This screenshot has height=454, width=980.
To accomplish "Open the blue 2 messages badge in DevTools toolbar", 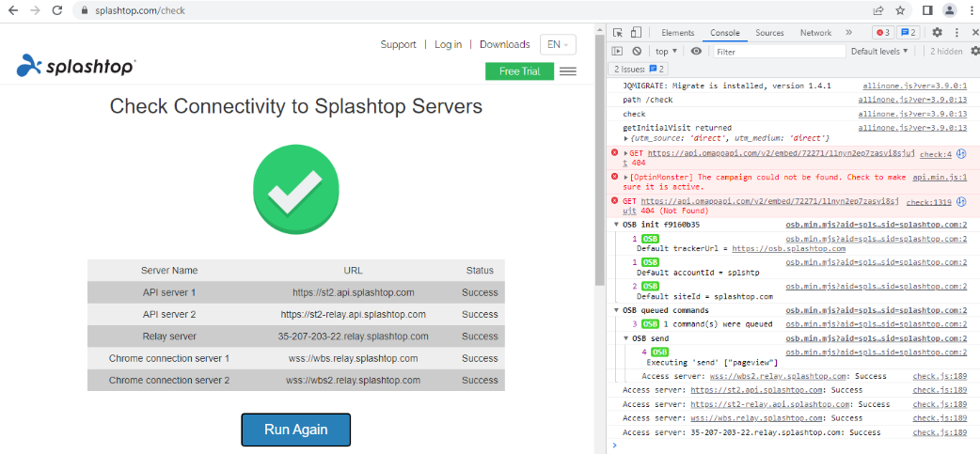I will [x=908, y=33].
